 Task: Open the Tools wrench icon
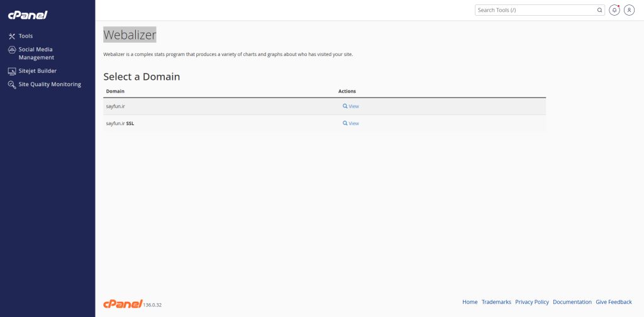[12, 36]
